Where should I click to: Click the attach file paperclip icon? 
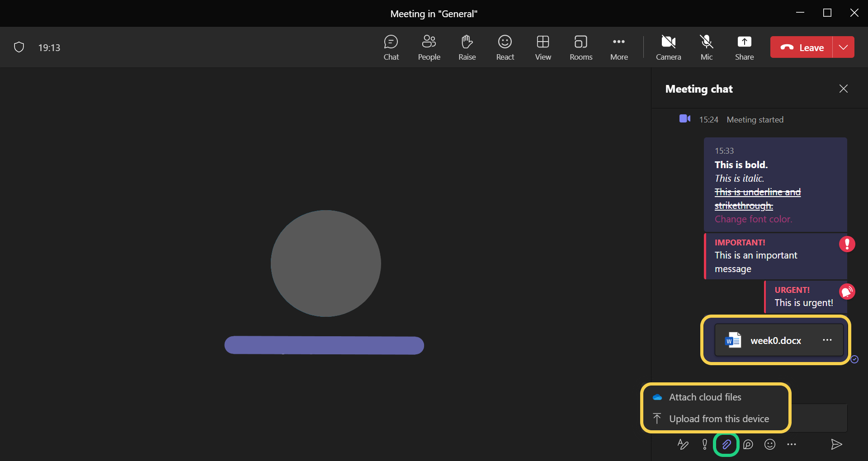[x=726, y=444]
